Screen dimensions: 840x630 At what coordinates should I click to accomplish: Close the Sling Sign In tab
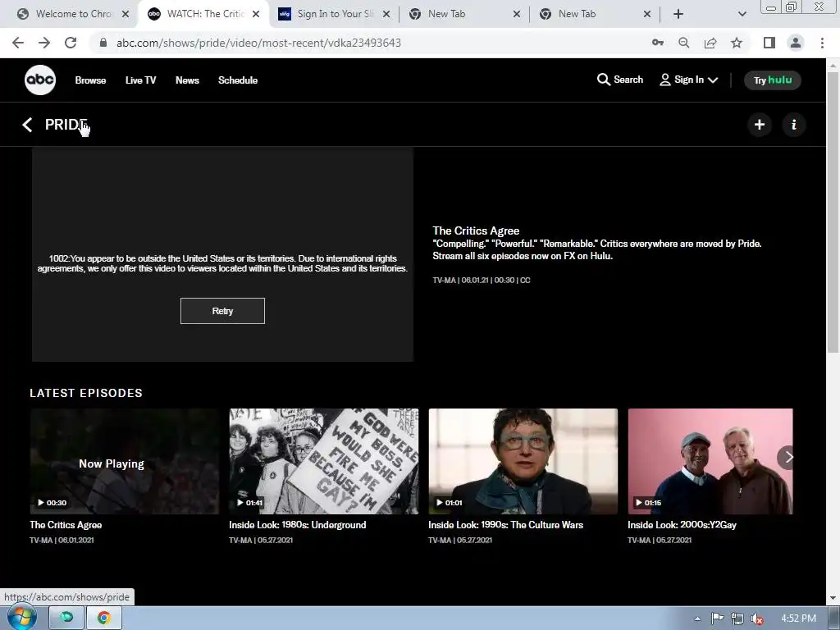coord(386,14)
